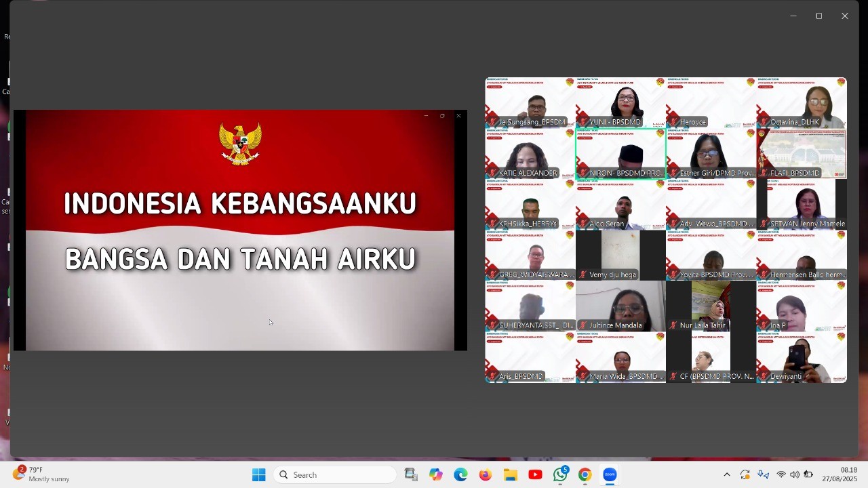Close the shared presentation's inner window
868x488 pixels.
tap(458, 116)
